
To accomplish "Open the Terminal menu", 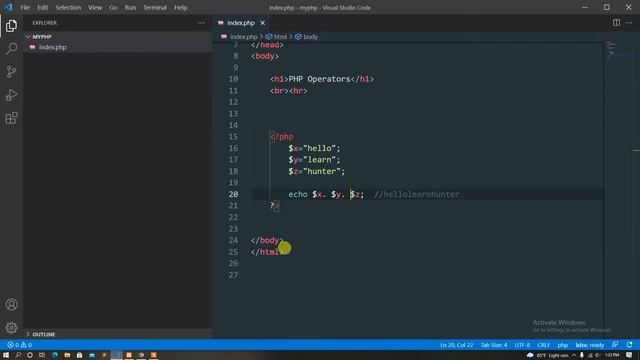I will click(155, 7).
